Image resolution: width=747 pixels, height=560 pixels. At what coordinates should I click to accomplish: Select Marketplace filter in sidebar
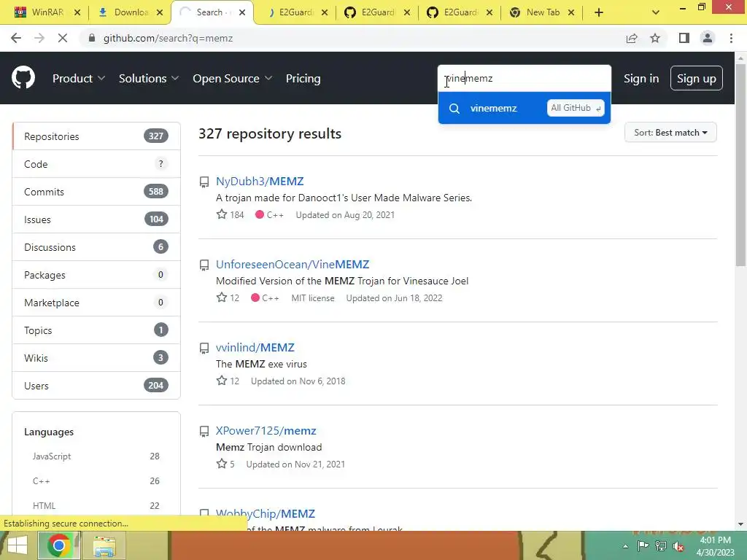pos(96,303)
